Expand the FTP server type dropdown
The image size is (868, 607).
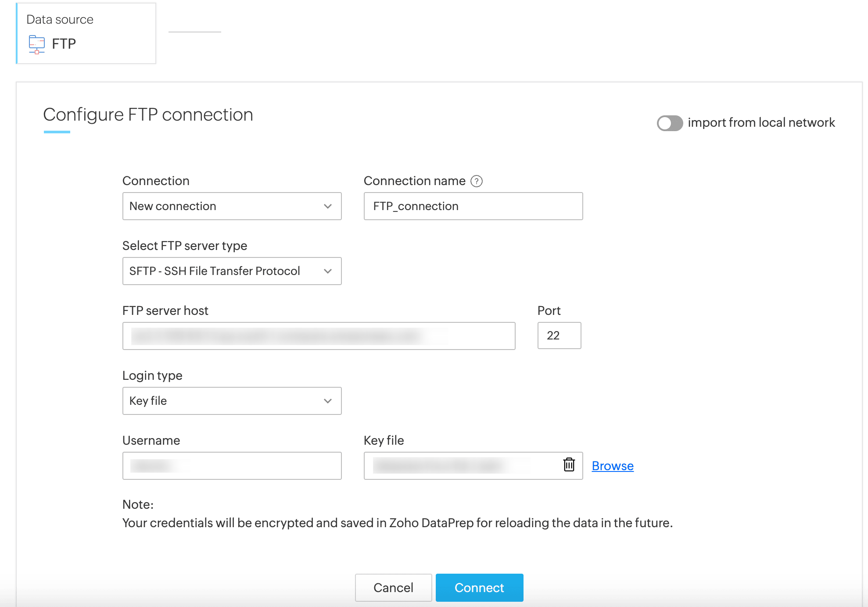tap(232, 271)
